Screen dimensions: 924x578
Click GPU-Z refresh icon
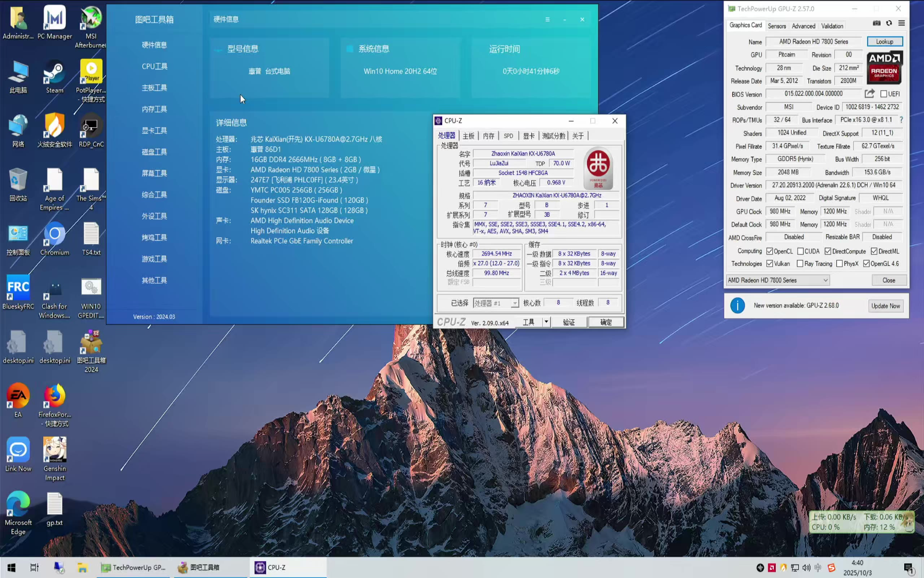pyautogui.click(x=889, y=23)
